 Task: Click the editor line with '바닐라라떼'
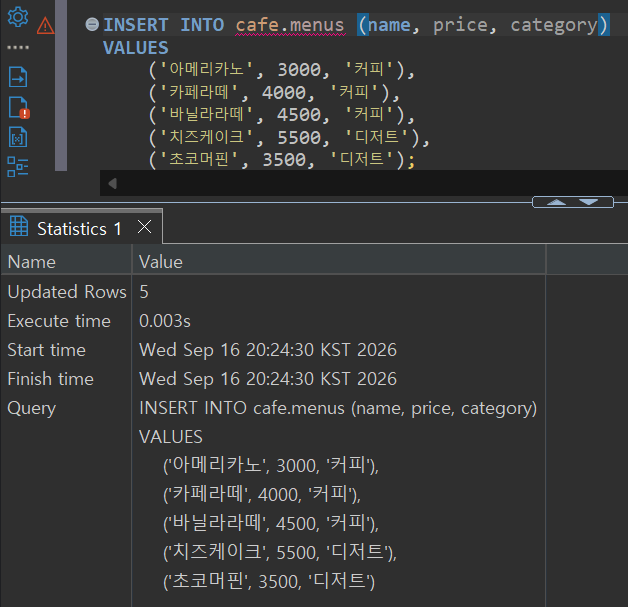281,115
